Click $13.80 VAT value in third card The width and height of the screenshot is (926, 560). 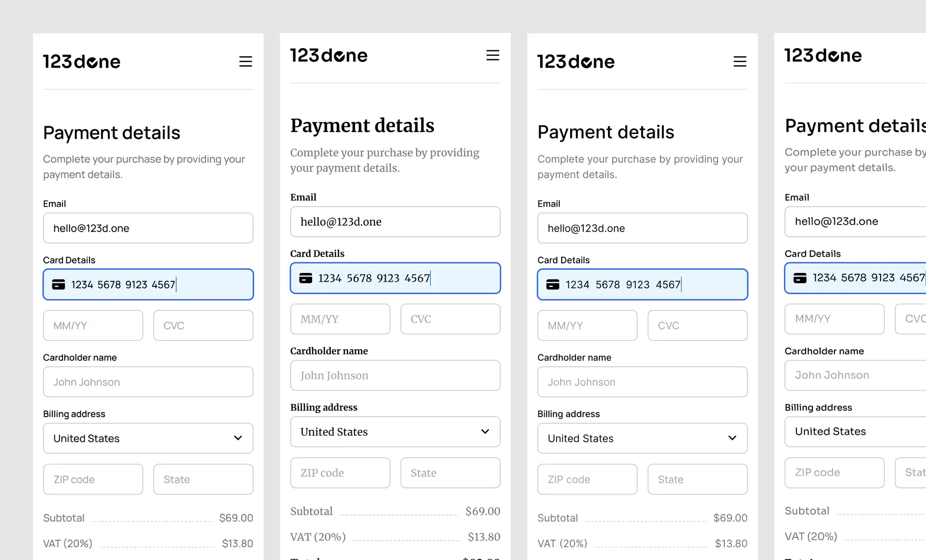click(x=731, y=544)
